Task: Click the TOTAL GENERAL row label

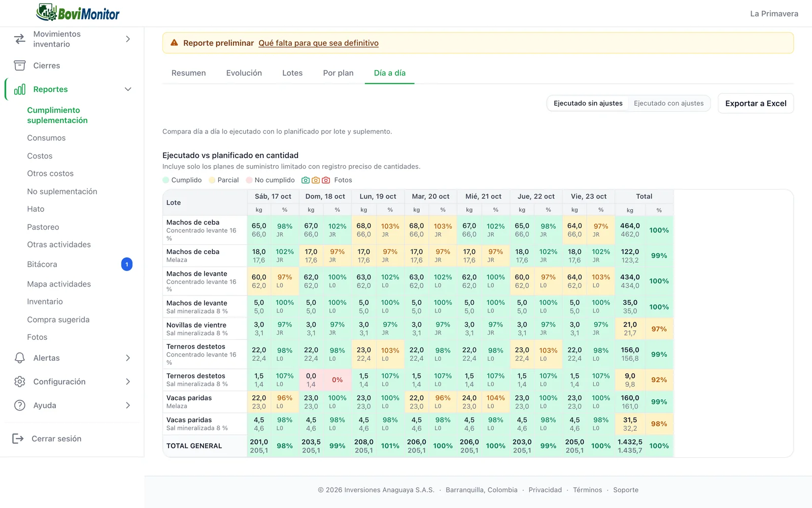Action: click(194, 446)
